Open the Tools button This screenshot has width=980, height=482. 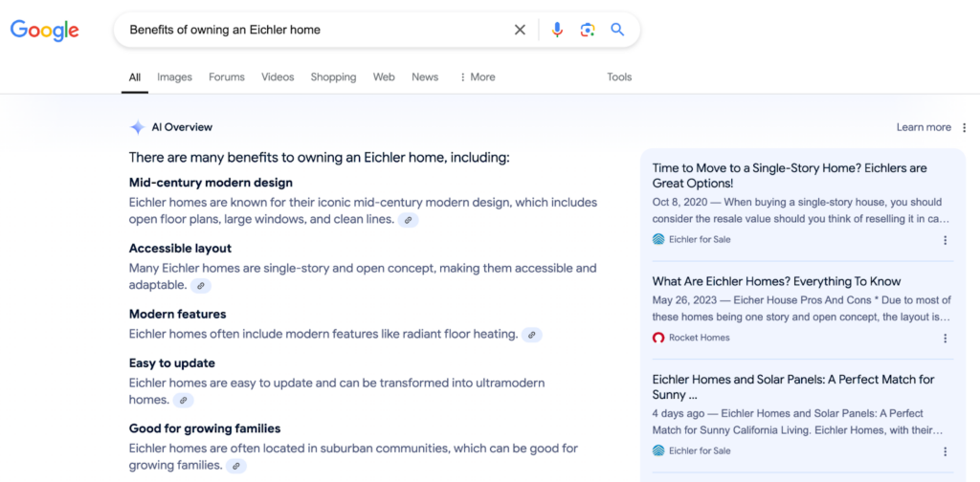coord(619,77)
